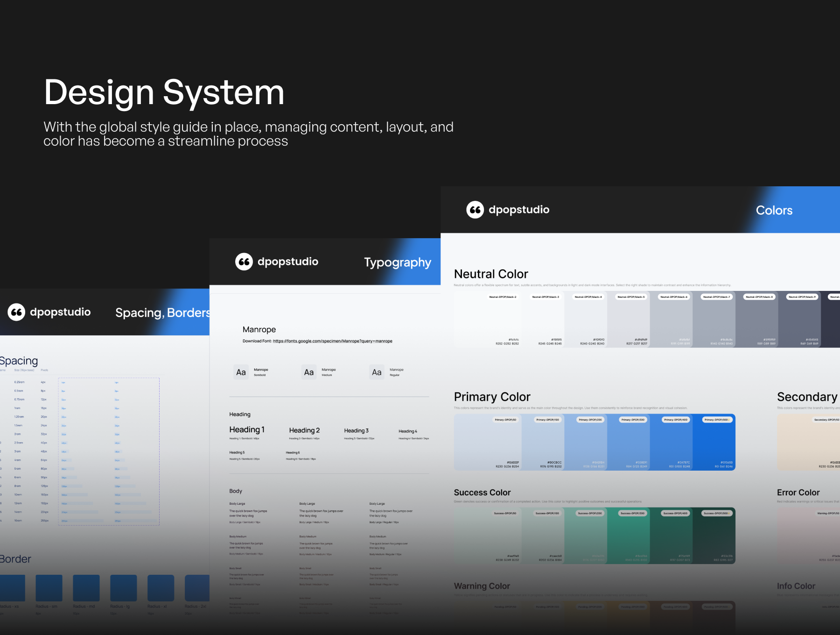Open the Spacing, Borders section header
The image size is (840, 635).
(x=163, y=312)
